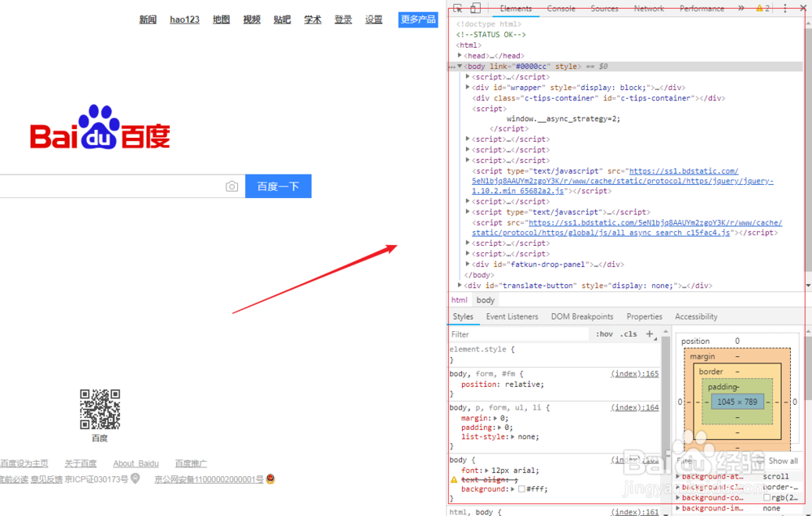
Task: Toggle the .cls class editor
Action: click(x=628, y=333)
